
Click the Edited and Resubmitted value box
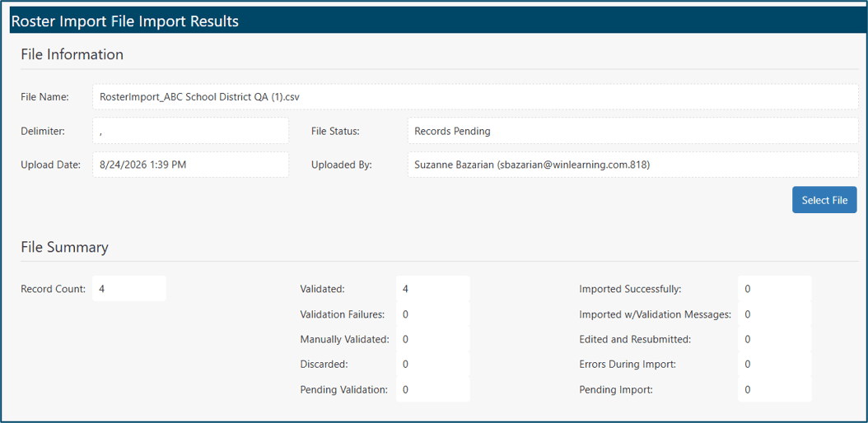[x=774, y=339]
